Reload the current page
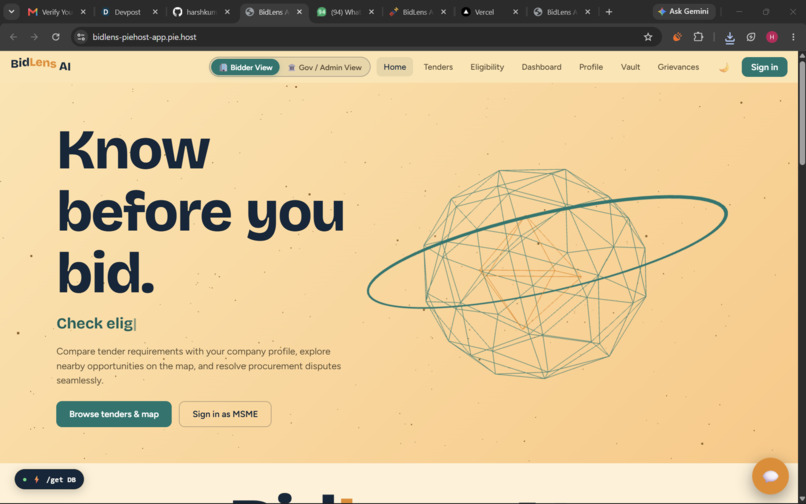Screen dimensions: 806x504 tap(56, 37)
